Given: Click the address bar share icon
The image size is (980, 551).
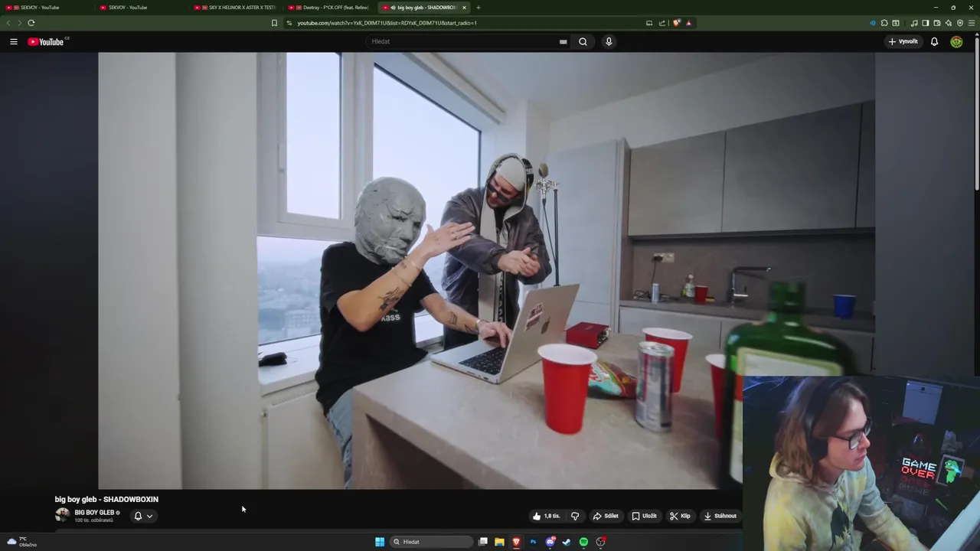Looking at the screenshot, I should tap(662, 23).
